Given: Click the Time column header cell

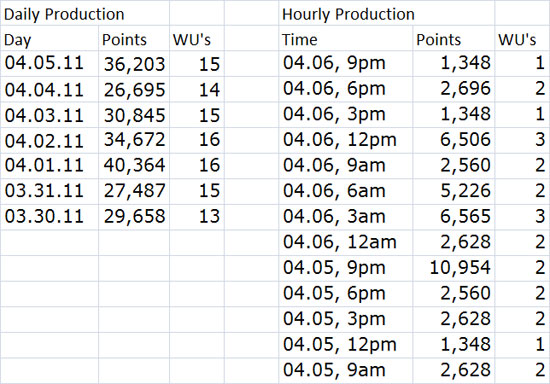Looking at the screenshot, I should 346,38.
